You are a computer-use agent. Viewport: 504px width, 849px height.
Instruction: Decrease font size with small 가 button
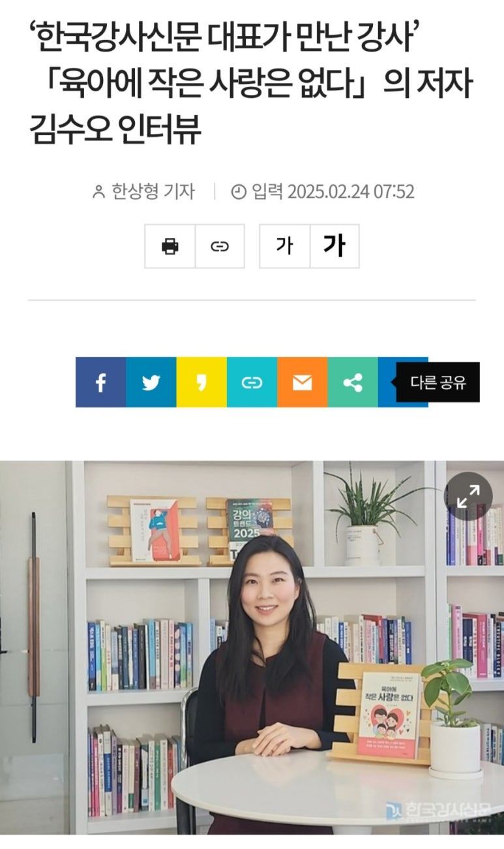[x=284, y=246]
